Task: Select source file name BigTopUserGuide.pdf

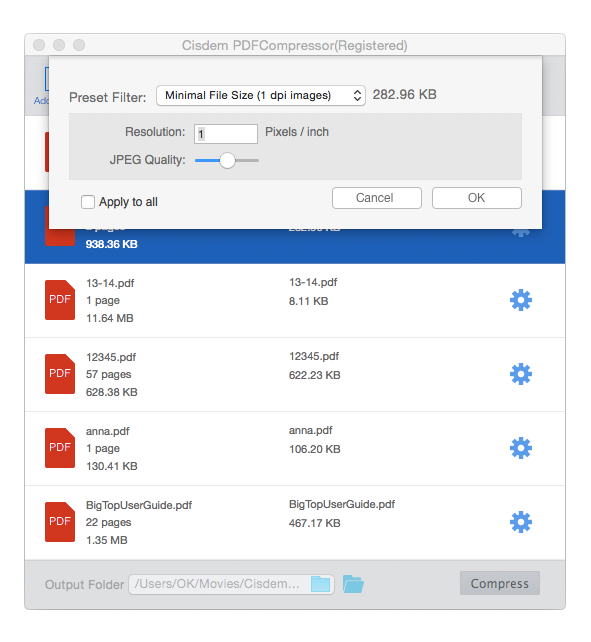Action: [x=139, y=505]
